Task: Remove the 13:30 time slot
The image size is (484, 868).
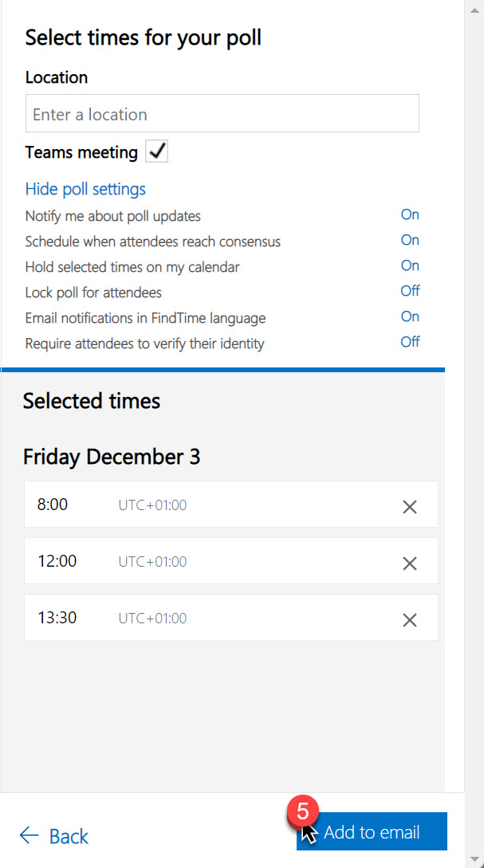Action: (409, 619)
